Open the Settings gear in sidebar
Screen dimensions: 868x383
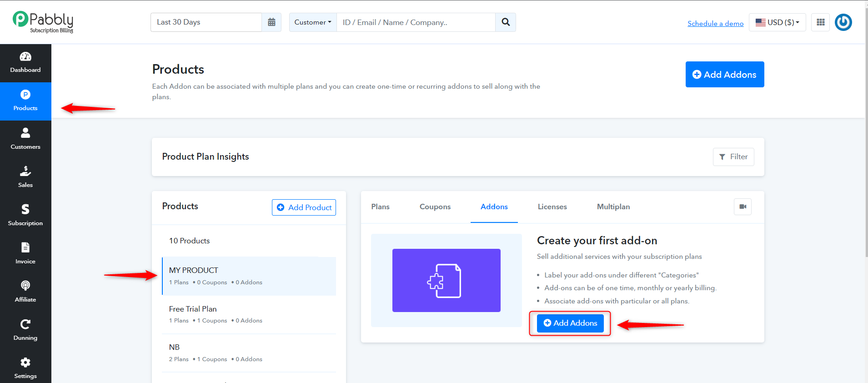(25, 368)
